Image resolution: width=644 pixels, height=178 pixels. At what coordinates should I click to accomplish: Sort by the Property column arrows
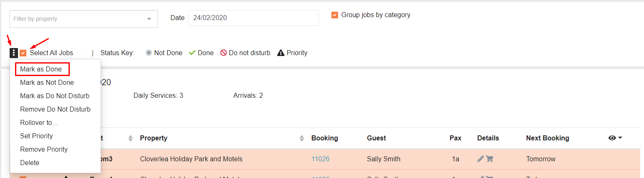point(302,138)
